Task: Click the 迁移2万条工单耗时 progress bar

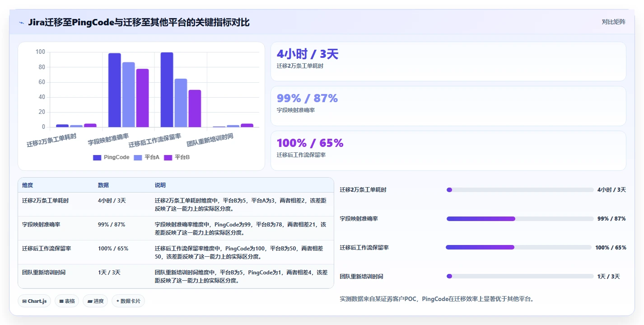Action: pos(520,190)
